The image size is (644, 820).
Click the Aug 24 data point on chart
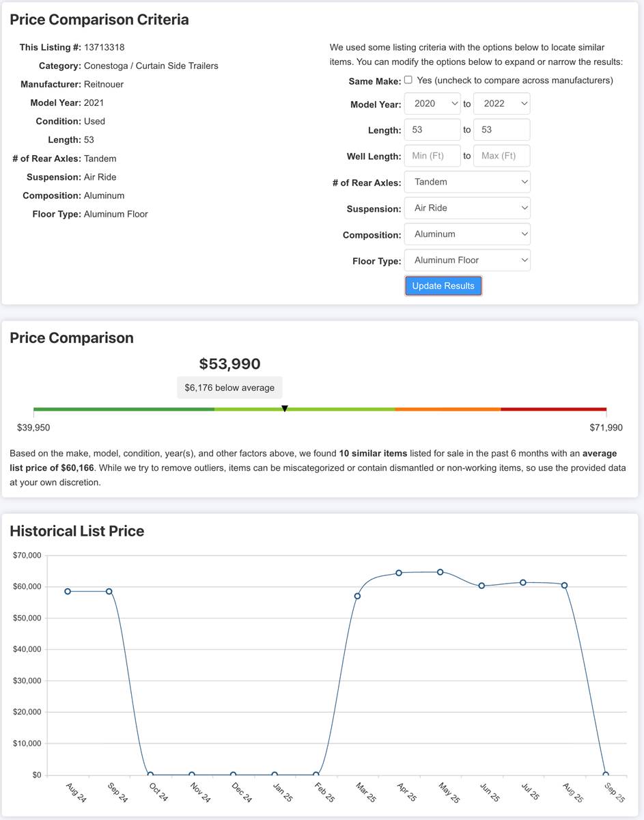click(68, 591)
